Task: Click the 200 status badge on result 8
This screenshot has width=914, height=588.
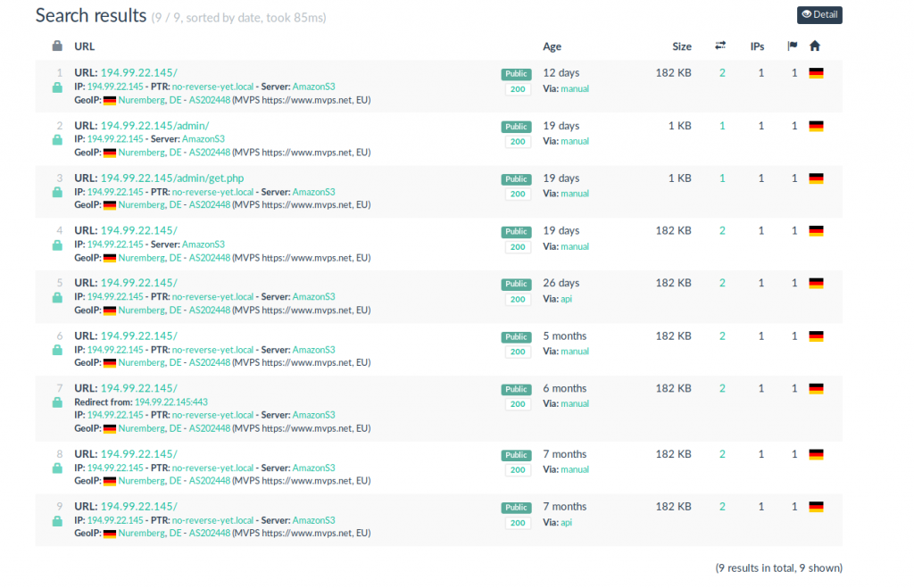Action: [518, 470]
